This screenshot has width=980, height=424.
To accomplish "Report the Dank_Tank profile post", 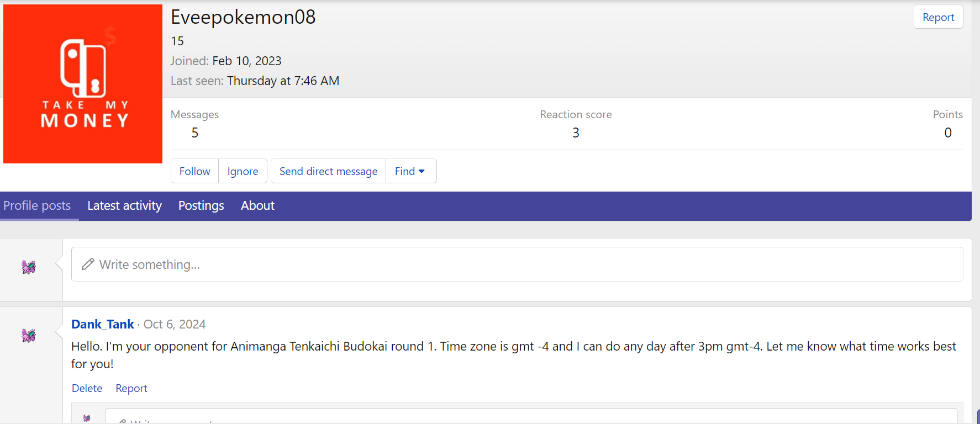I will coord(131,388).
